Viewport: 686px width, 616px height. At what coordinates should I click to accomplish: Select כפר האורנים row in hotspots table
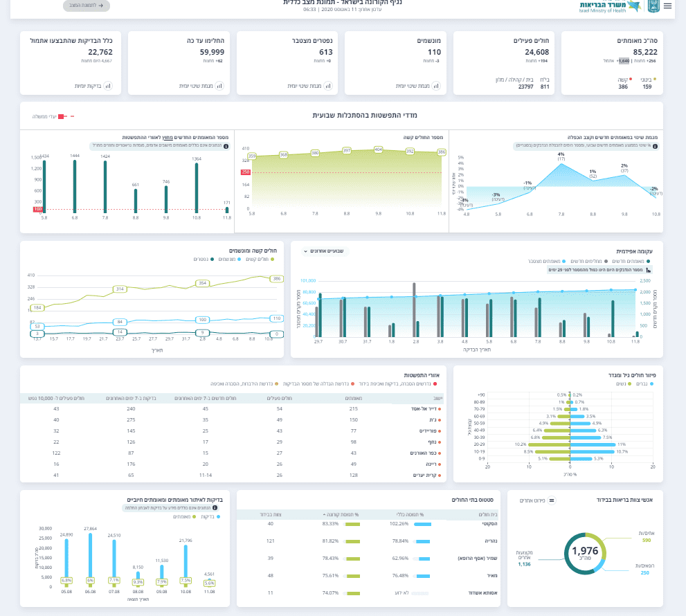click(233, 453)
